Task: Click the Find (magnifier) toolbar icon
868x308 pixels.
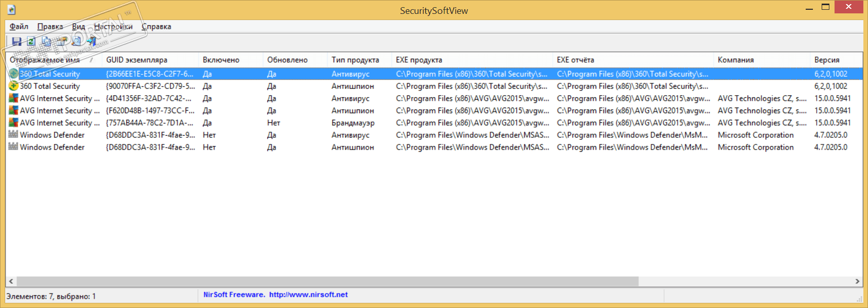Action: coord(77,42)
